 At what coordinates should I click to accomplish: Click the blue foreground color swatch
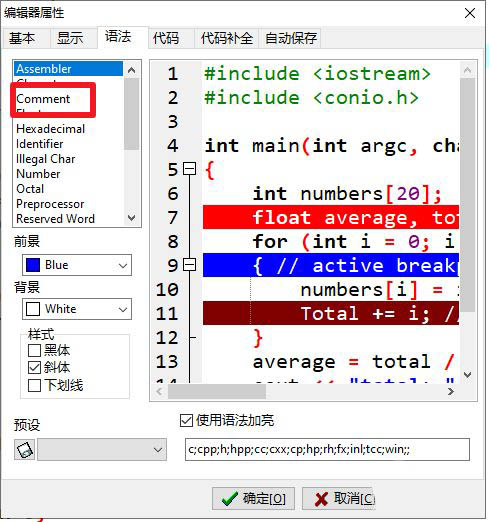tap(33, 265)
